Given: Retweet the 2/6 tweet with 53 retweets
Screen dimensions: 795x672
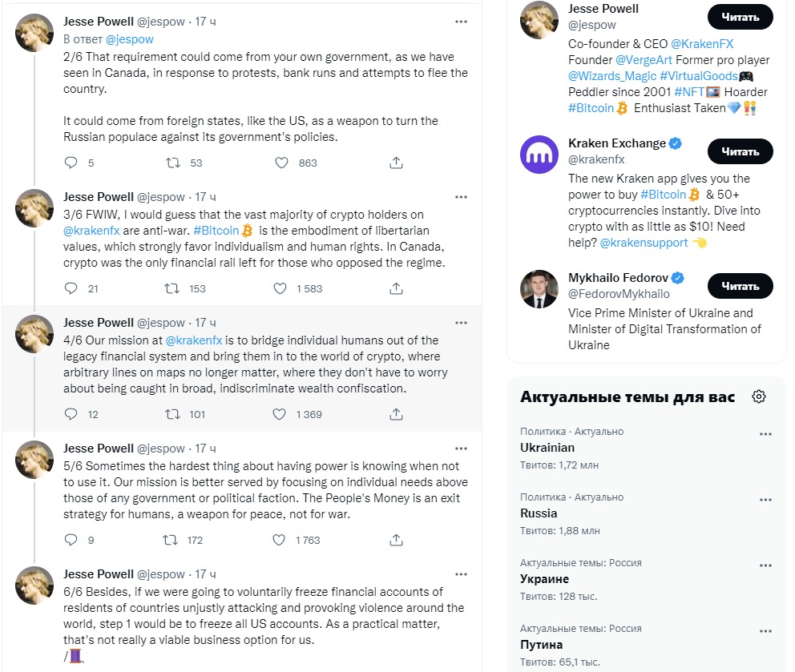Looking at the screenshot, I should (173, 163).
